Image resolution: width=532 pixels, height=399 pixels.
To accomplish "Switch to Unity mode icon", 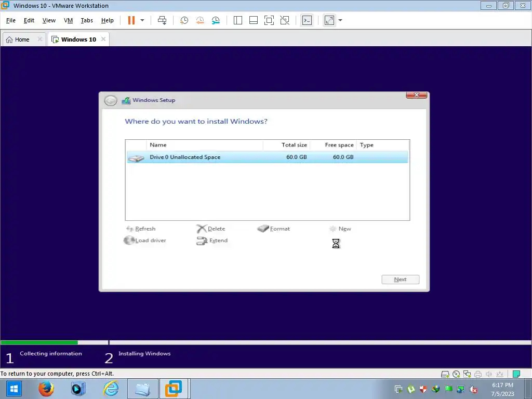I will [x=285, y=20].
